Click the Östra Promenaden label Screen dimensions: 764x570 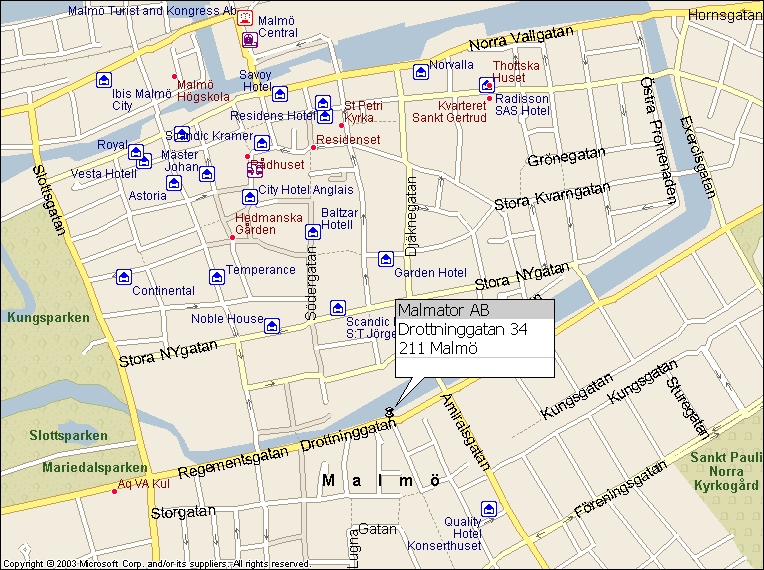click(659, 140)
